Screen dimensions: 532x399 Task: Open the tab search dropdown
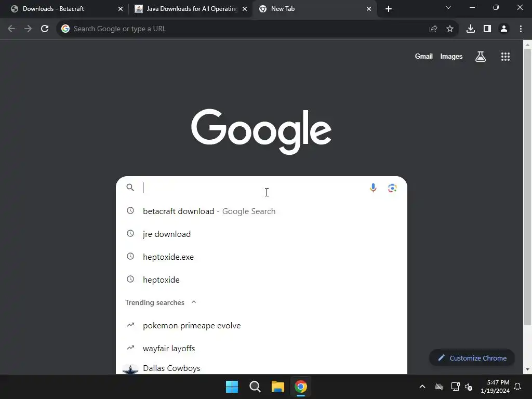[448, 7]
